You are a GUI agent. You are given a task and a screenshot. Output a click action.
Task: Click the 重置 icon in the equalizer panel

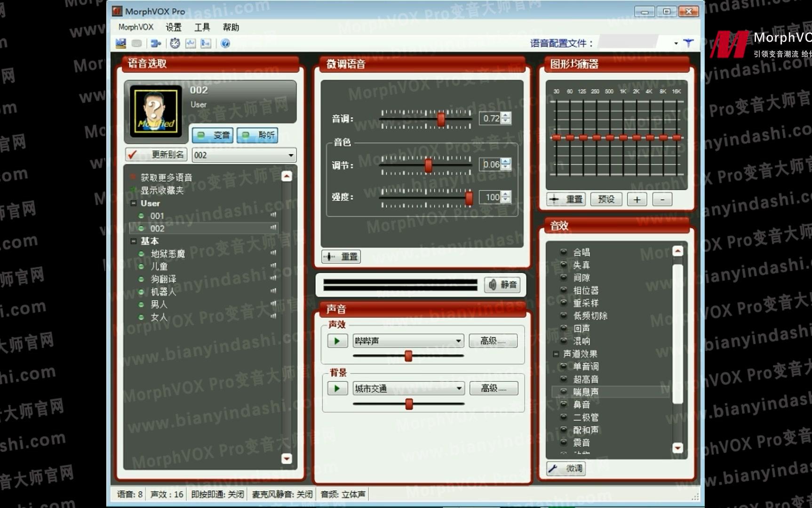[x=566, y=199]
